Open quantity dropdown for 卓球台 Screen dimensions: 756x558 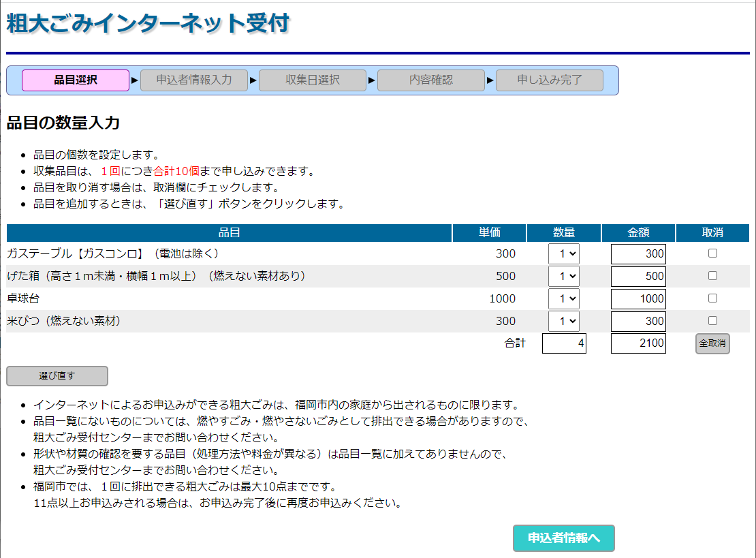(x=564, y=298)
